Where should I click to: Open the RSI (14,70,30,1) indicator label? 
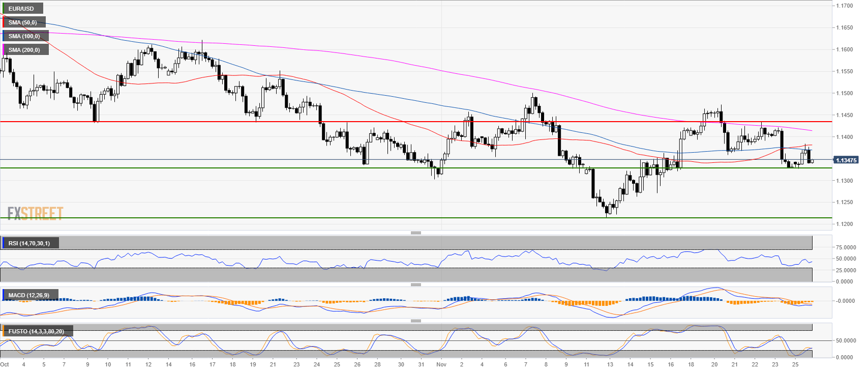(x=29, y=243)
